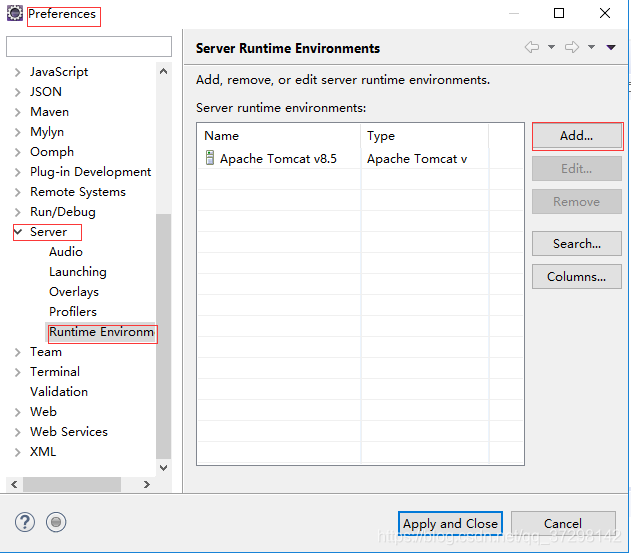Click the Remove button
Image resolution: width=631 pixels, height=555 pixels.
click(x=577, y=202)
